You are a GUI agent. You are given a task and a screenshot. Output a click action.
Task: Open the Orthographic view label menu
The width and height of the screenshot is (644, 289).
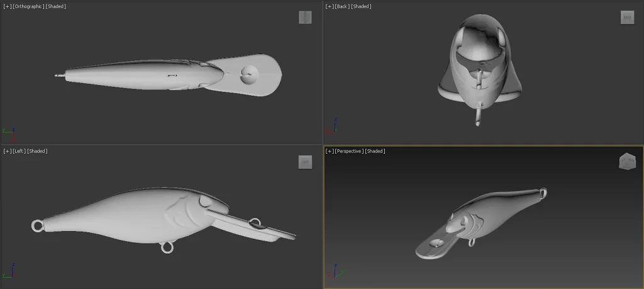(x=28, y=6)
